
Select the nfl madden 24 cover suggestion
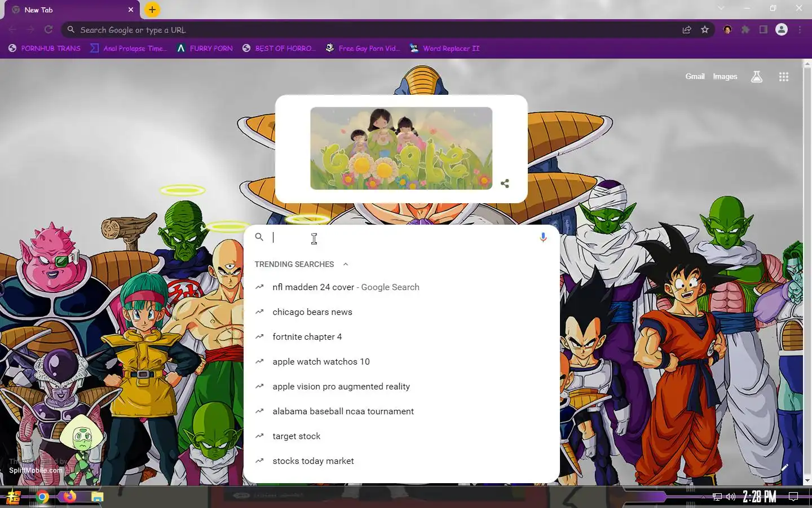click(401, 287)
